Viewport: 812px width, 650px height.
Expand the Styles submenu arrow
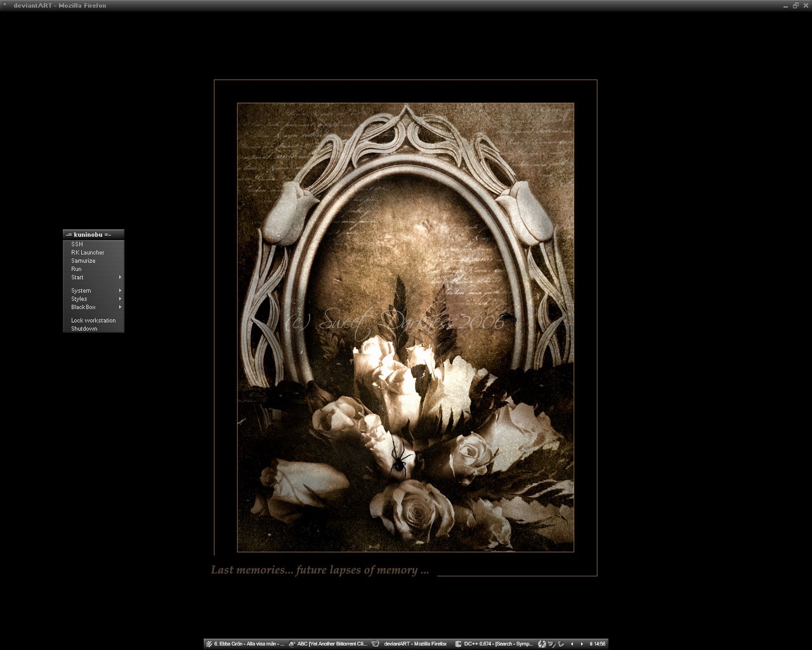(120, 299)
